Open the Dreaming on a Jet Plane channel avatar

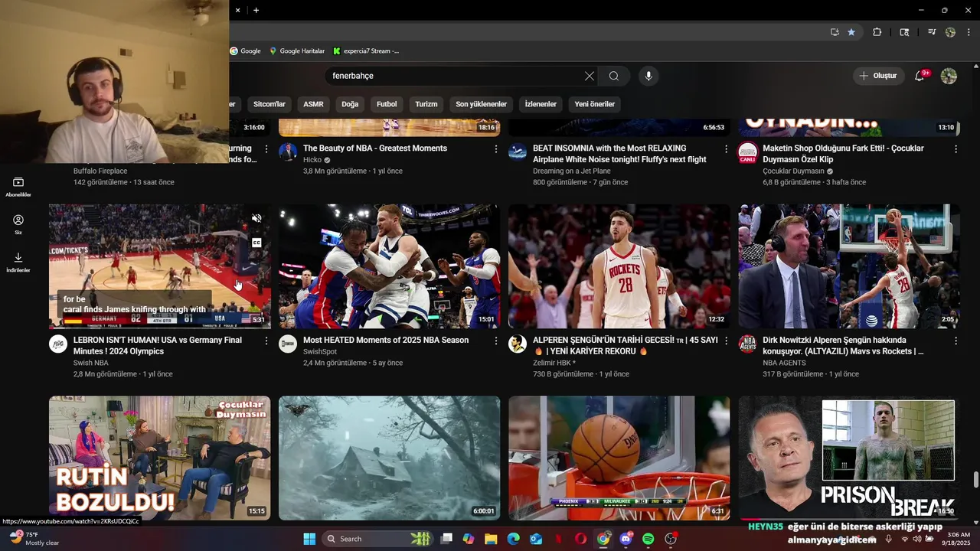coord(518,152)
